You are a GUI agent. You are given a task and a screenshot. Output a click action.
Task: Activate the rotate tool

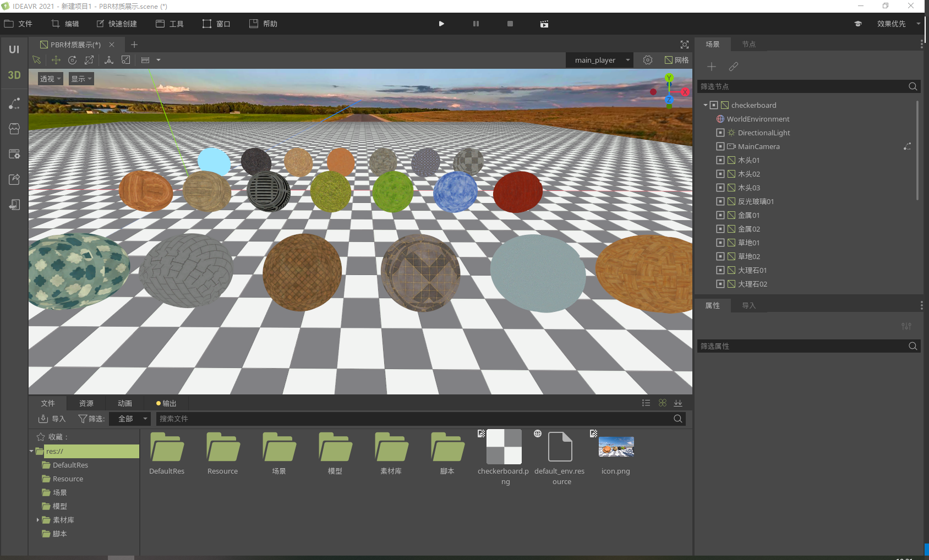pos(72,60)
